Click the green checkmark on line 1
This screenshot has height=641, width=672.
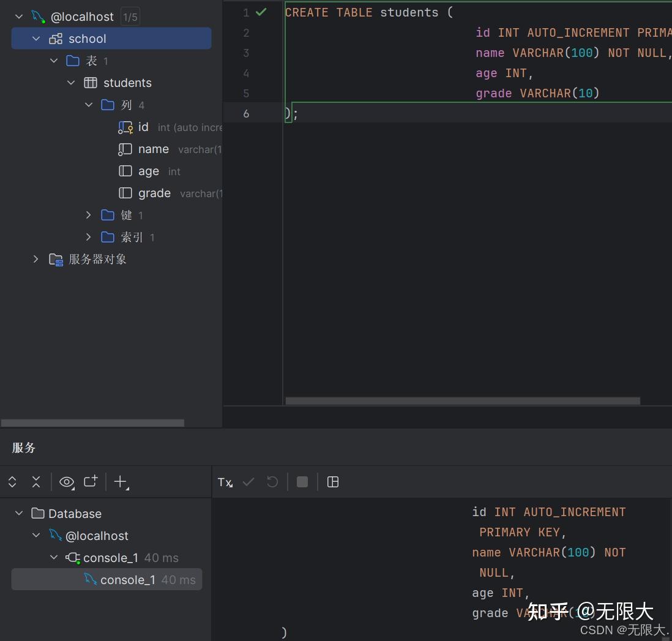point(261,12)
